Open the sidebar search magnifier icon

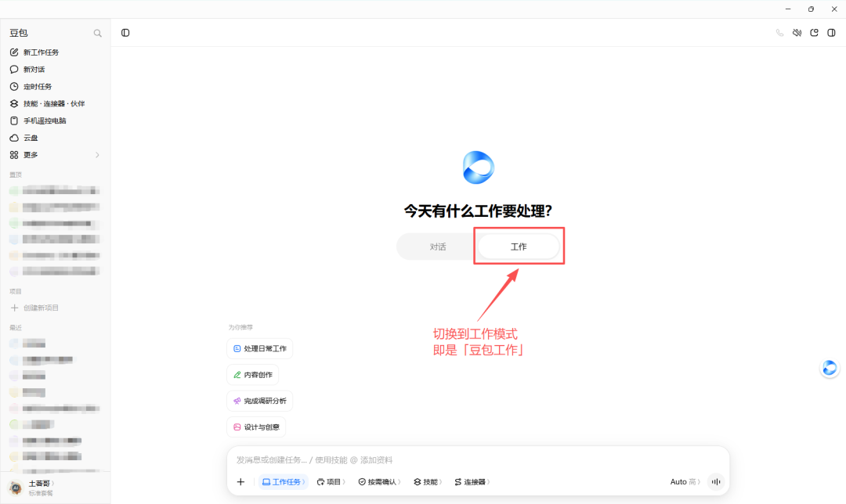[x=98, y=34]
